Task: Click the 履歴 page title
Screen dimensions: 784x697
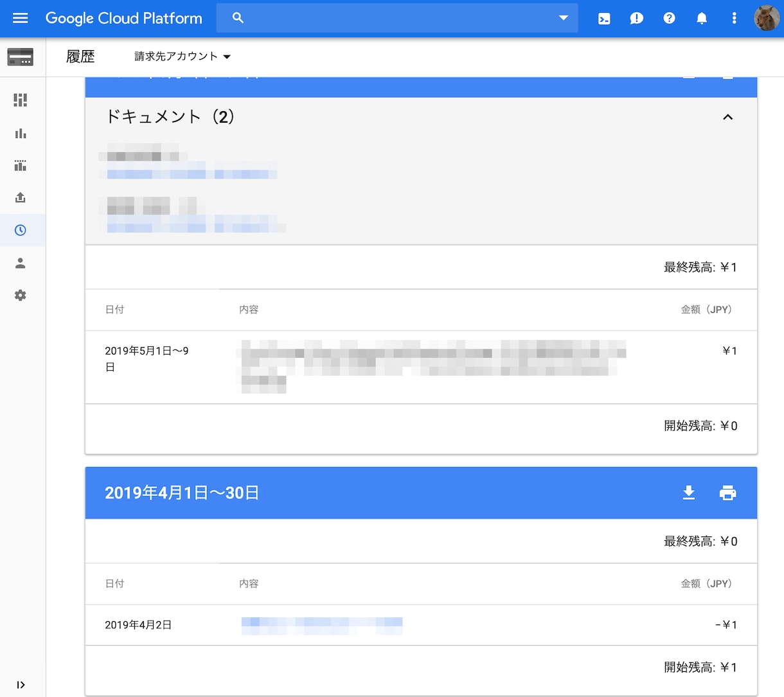Action: coord(80,57)
